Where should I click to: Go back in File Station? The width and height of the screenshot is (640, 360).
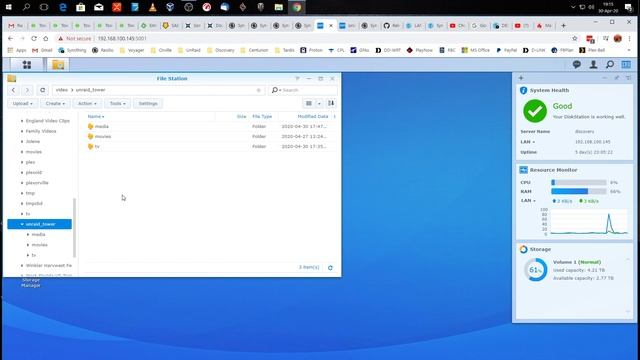(13, 90)
